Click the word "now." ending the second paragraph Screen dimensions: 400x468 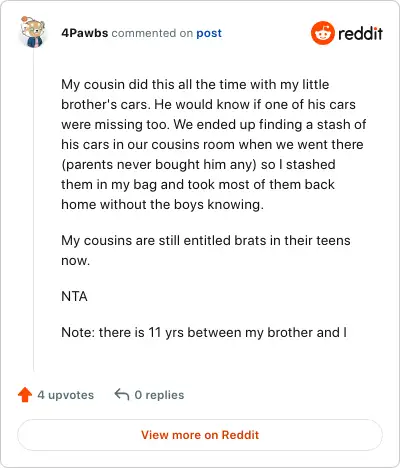coord(76,261)
